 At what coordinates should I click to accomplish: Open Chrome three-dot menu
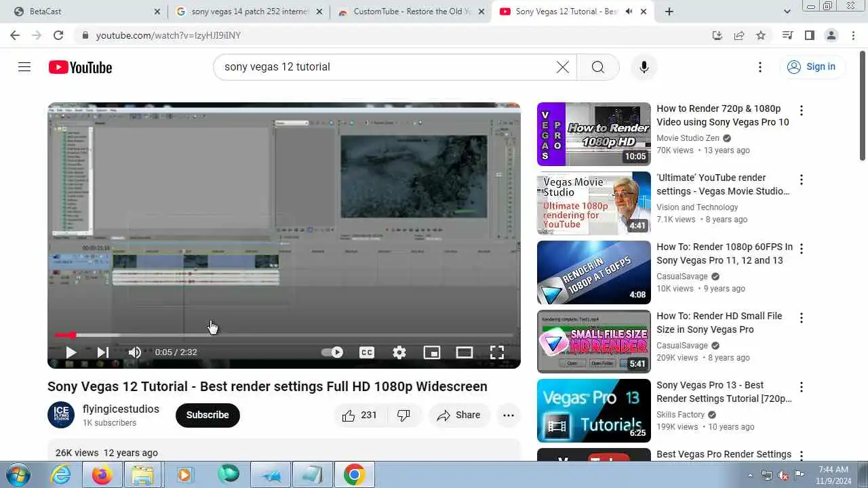[x=852, y=35]
